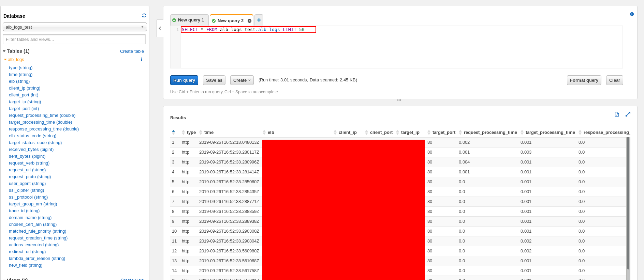
Task: Open the alb_logs_test database dropdown
Action: pyautogui.click(x=75, y=27)
